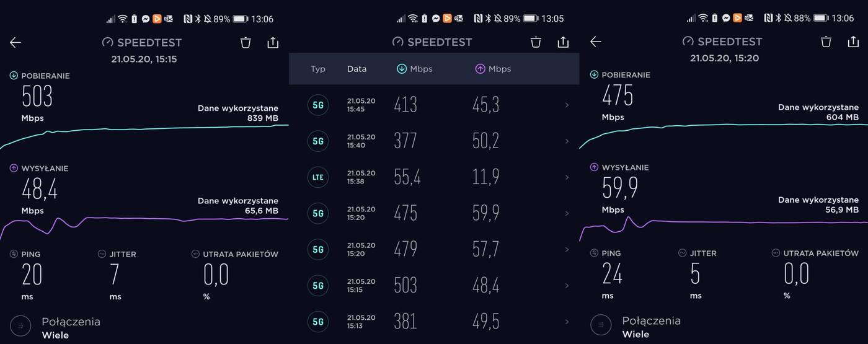Tap Ping icon above 24 ms
The height and width of the screenshot is (344, 868).
pos(594,253)
